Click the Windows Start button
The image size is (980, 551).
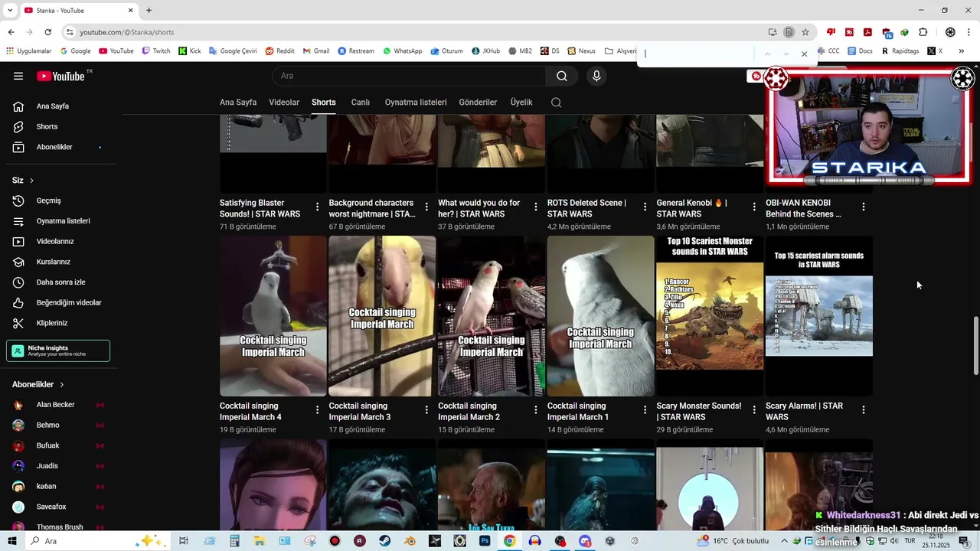pyautogui.click(x=11, y=541)
